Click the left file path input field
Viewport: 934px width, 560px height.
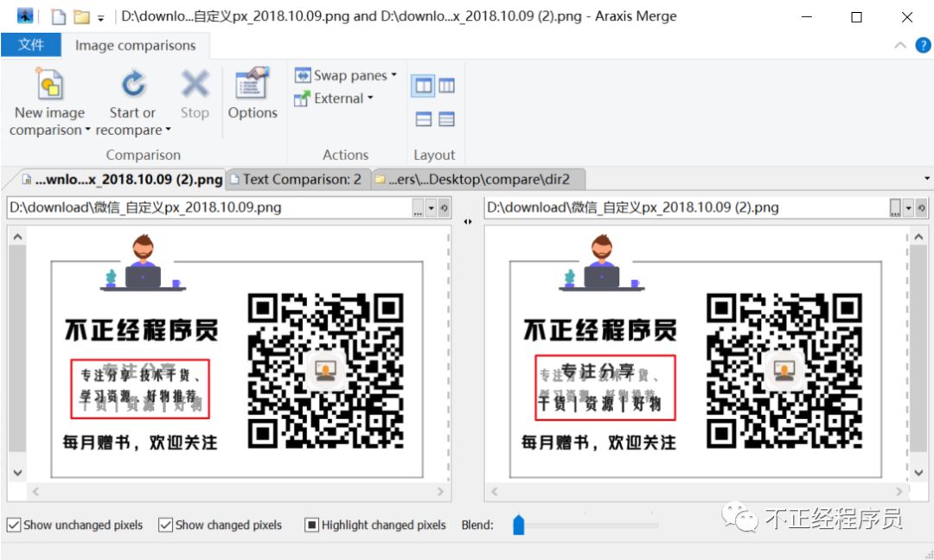click(x=209, y=207)
